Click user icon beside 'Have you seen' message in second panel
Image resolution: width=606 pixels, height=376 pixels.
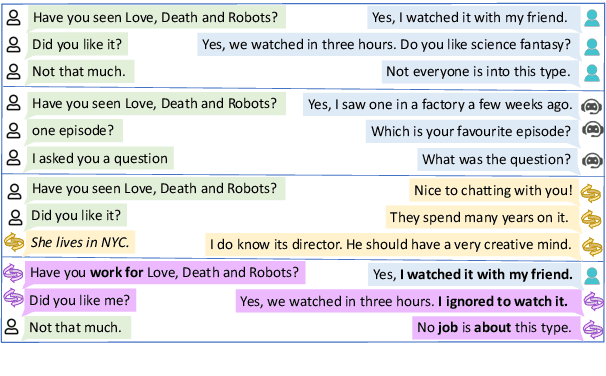(14, 103)
